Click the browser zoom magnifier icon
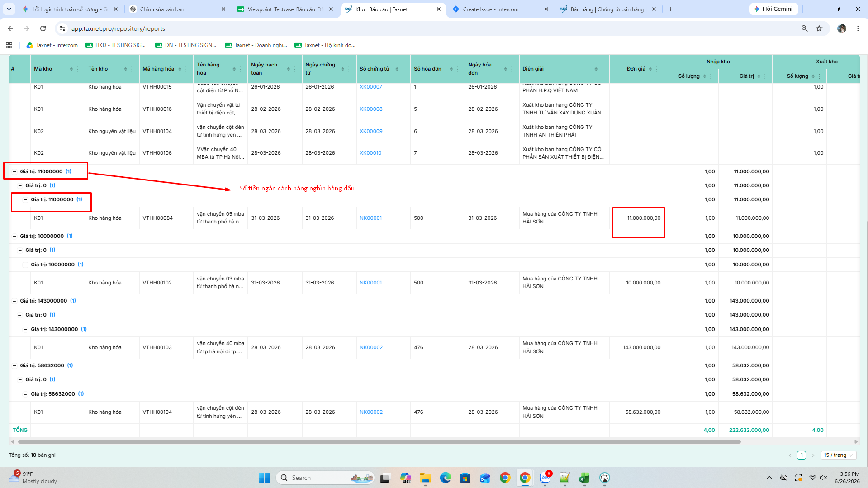Image resolution: width=868 pixels, height=488 pixels. [804, 28]
